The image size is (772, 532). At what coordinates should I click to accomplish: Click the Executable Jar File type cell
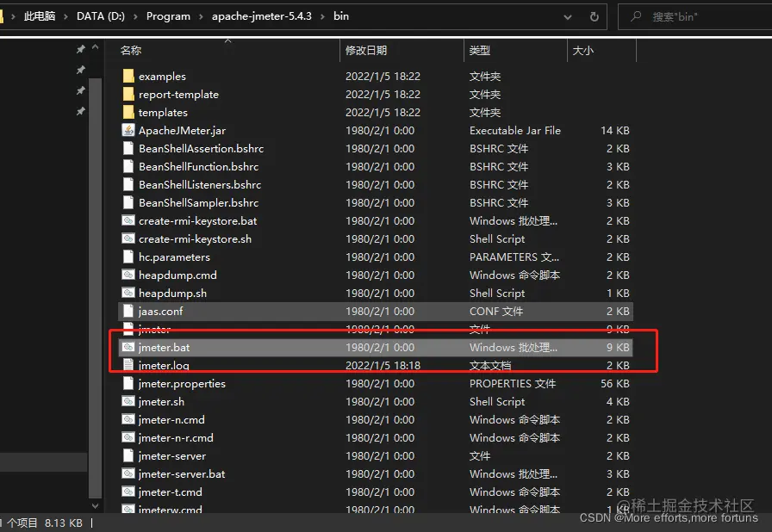(515, 130)
